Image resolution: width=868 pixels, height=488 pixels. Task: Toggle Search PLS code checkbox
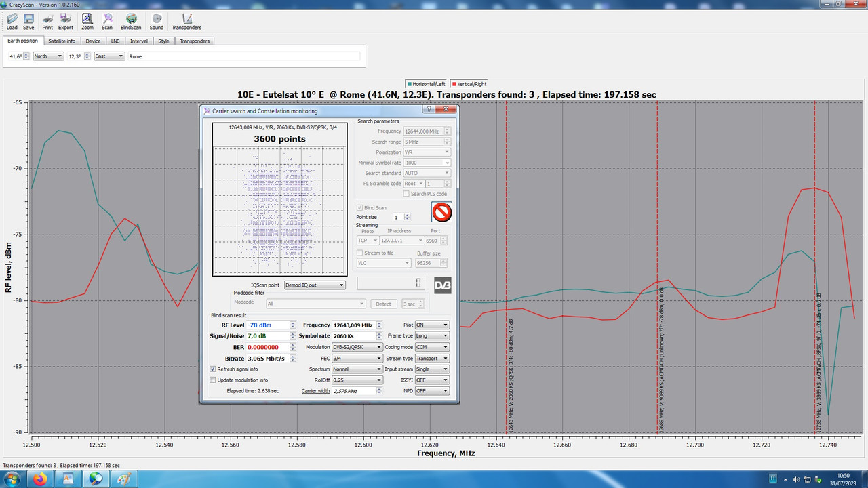(406, 194)
